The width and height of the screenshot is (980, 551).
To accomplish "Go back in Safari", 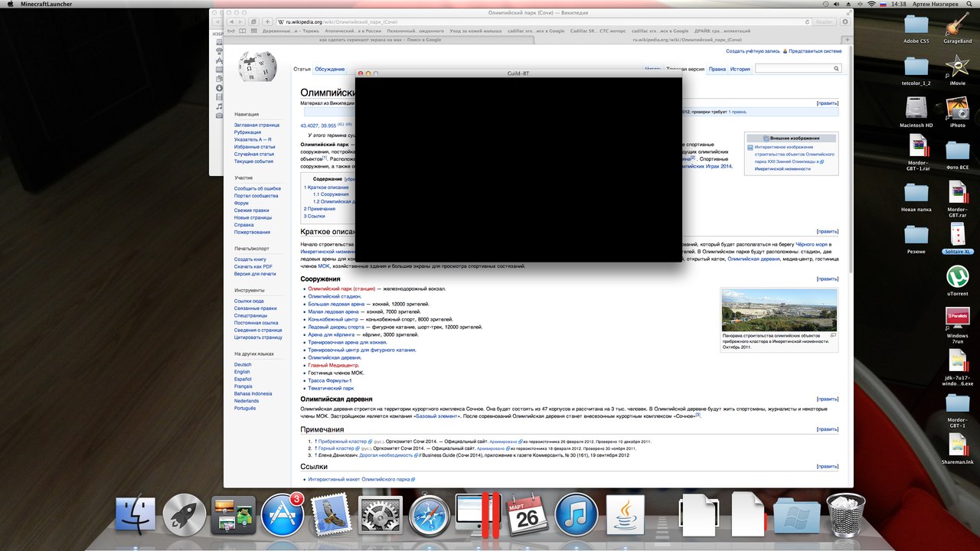I will 231,22.
